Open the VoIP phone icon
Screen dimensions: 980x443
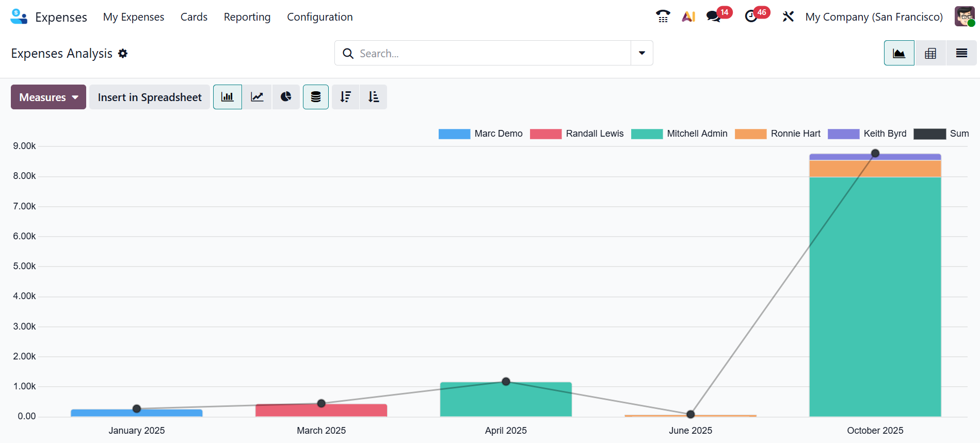coord(663,17)
